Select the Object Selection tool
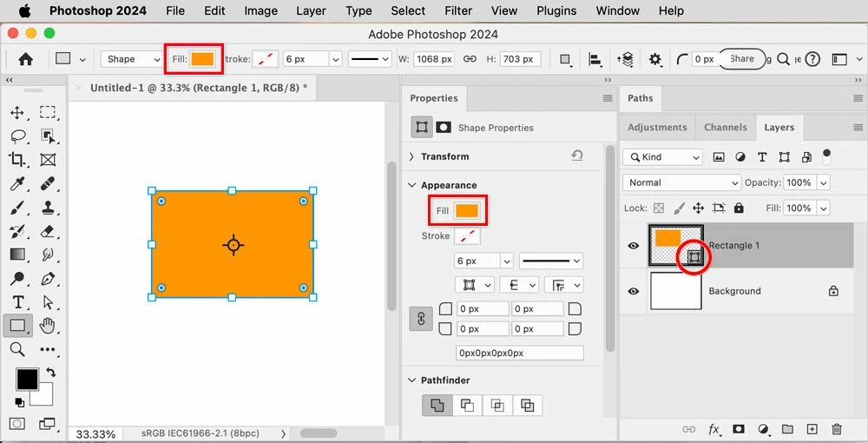The width and height of the screenshot is (868, 443). (x=48, y=136)
